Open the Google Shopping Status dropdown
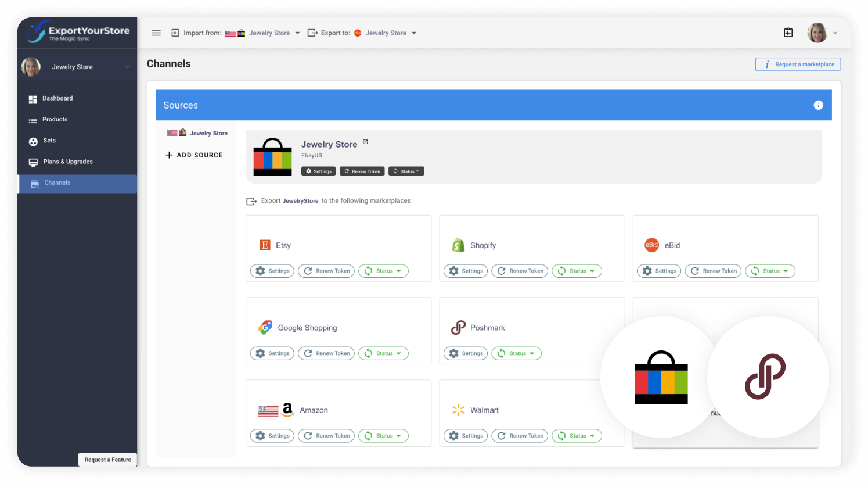868x484 pixels. pyautogui.click(x=383, y=353)
